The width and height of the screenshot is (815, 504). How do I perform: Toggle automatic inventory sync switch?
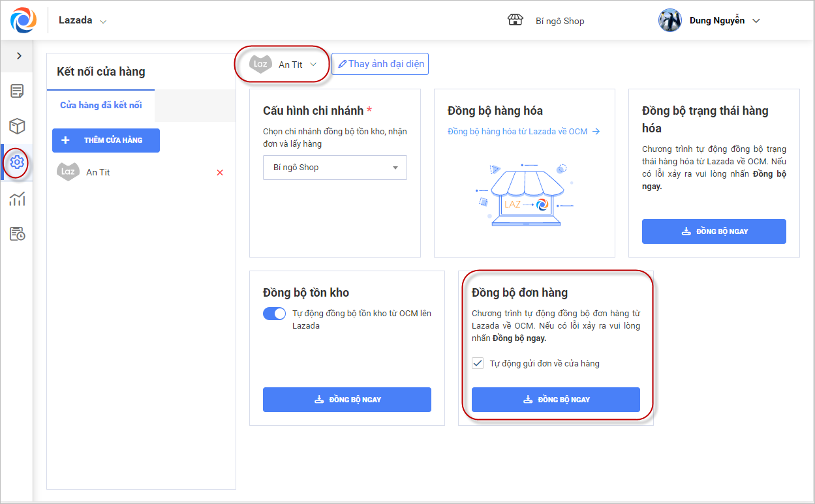coord(275,314)
